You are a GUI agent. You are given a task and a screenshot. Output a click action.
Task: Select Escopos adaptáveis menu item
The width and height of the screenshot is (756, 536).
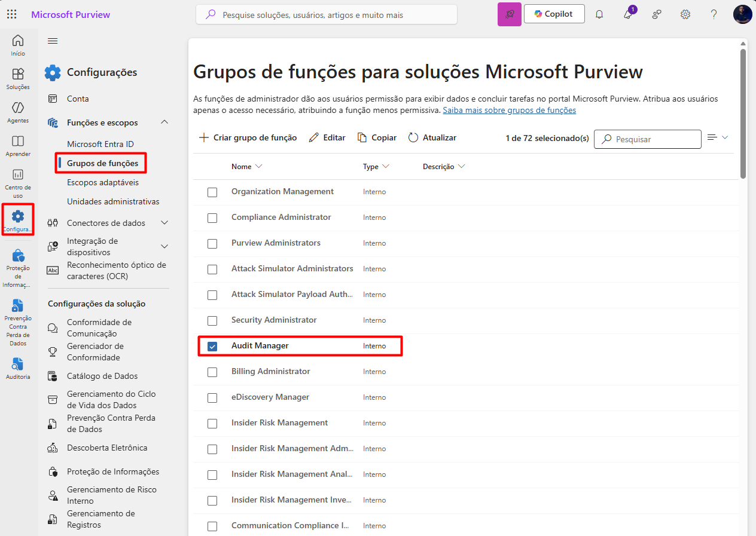tap(103, 182)
